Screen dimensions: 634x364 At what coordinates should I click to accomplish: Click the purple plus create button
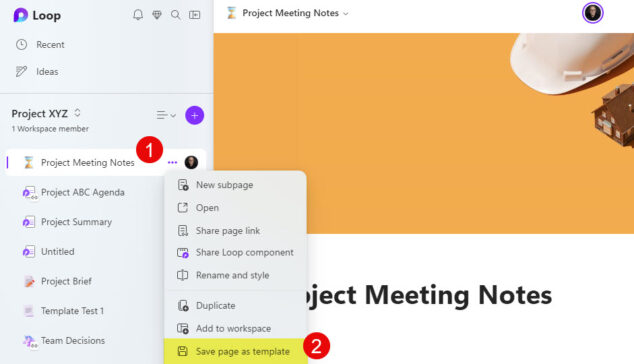[194, 116]
